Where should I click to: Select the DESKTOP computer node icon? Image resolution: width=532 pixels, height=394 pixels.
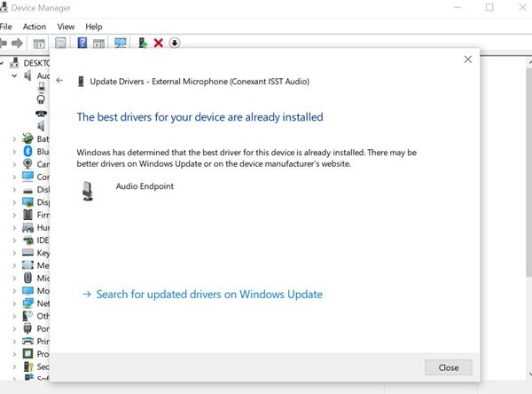(x=14, y=63)
